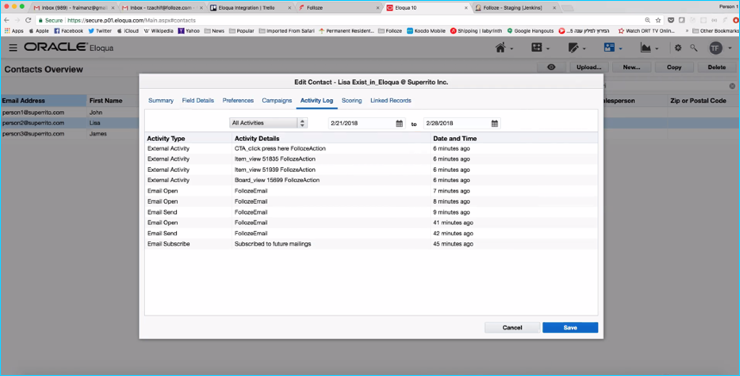Sort by the Activity Type column header

(166, 139)
